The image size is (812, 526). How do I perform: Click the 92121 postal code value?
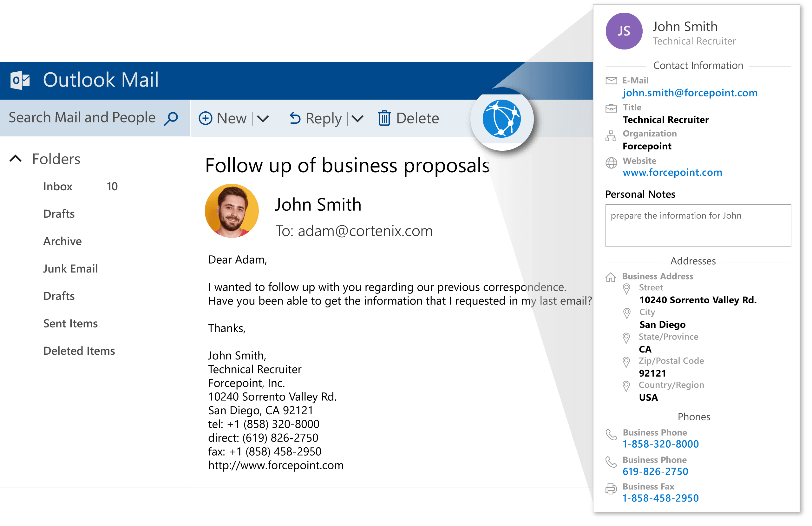(652, 373)
